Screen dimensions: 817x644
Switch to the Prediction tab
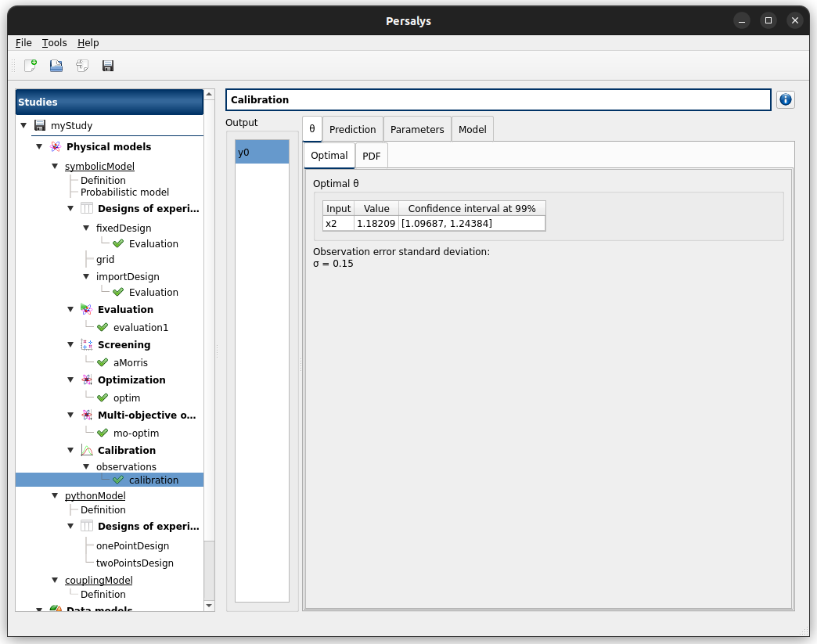[352, 130]
